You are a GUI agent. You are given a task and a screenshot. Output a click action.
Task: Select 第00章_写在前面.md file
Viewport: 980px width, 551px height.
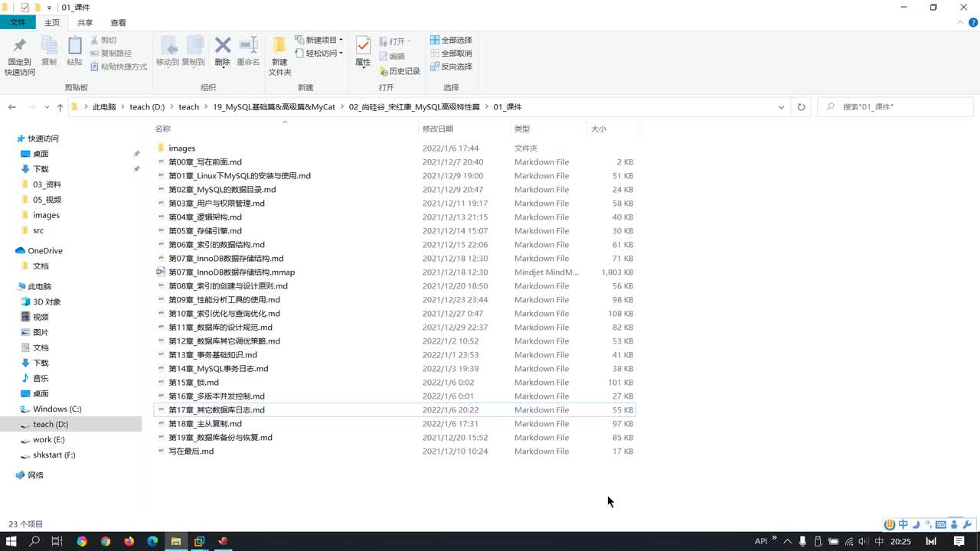tap(205, 162)
